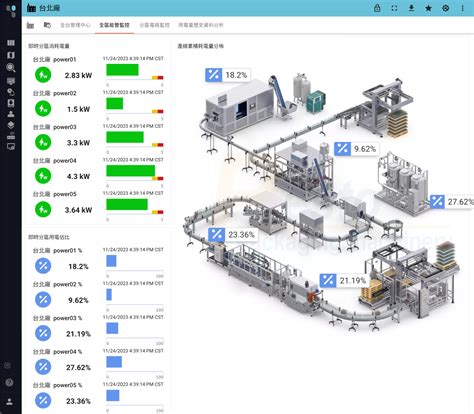Viewport: 474px width, 414px height.
Task: Click the green power icon for power05
Action: pyautogui.click(x=43, y=209)
